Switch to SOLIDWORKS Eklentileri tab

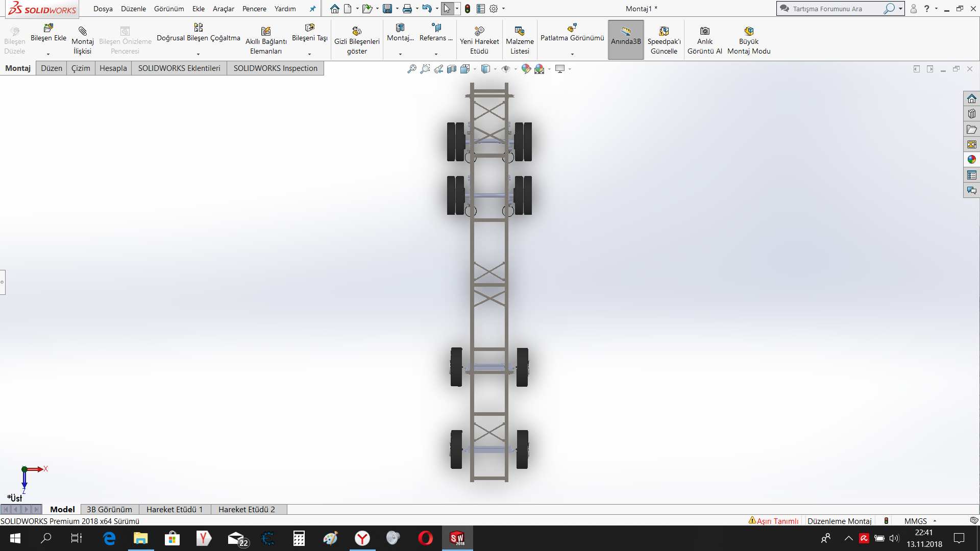coord(179,68)
